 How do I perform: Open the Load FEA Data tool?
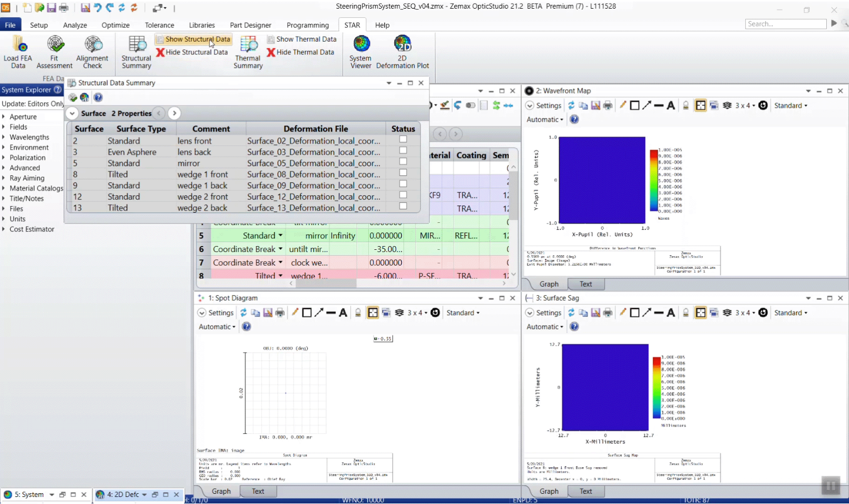[18, 52]
